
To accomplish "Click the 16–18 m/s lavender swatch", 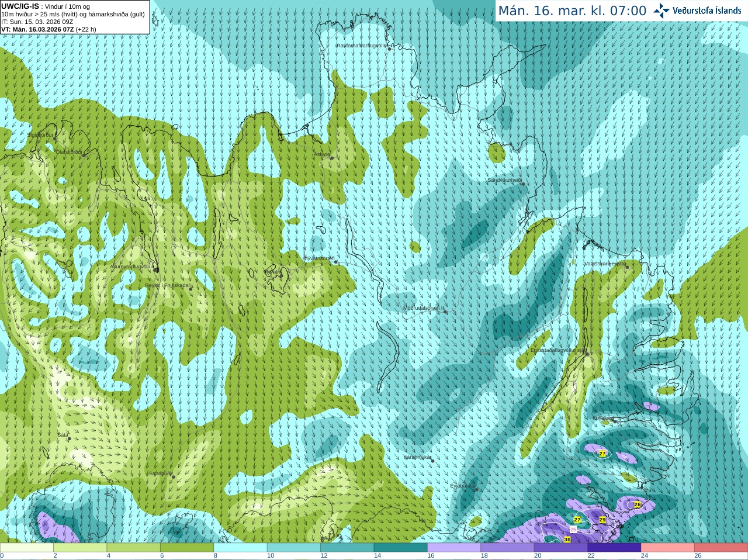I will click(x=454, y=548).
